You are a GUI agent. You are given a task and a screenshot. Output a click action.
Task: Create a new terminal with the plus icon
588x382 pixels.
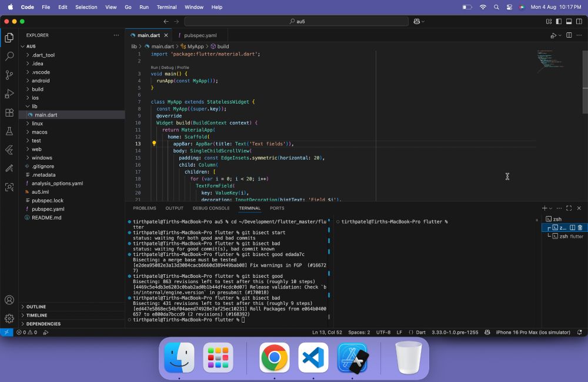544,208
